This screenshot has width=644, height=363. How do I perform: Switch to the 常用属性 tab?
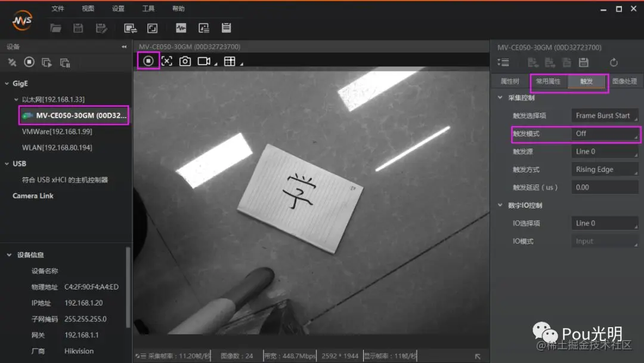549,81
